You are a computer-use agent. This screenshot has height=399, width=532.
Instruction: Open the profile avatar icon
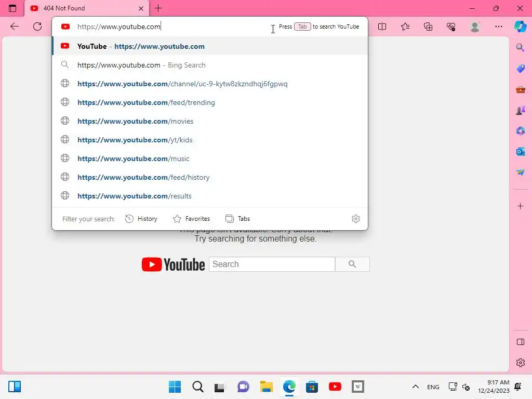click(x=475, y=26)
